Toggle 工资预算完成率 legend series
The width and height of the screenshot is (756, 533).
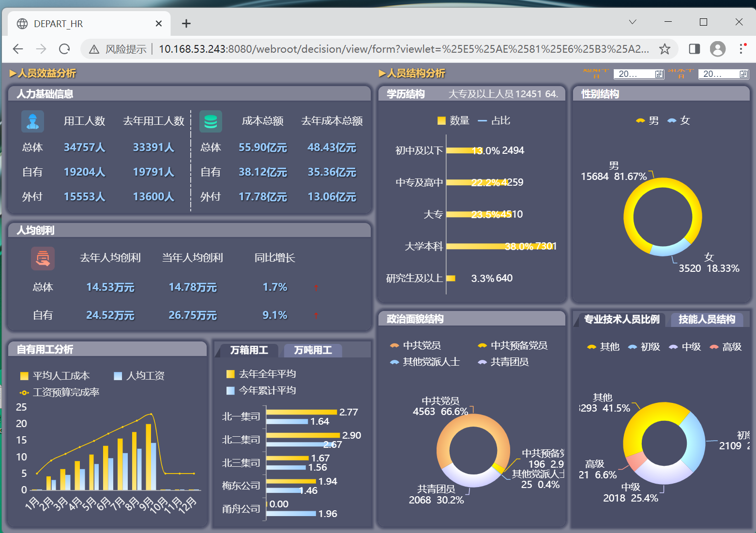click(60, 392)
